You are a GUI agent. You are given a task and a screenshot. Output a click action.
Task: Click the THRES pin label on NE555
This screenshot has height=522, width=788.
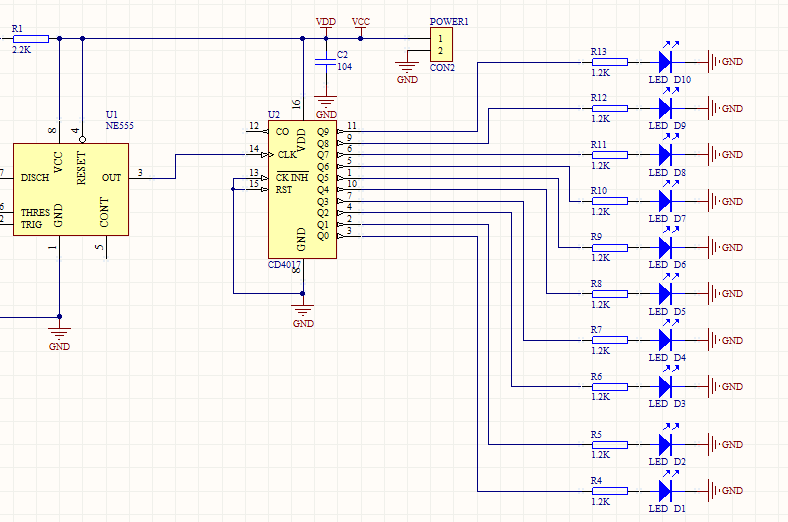35,213
